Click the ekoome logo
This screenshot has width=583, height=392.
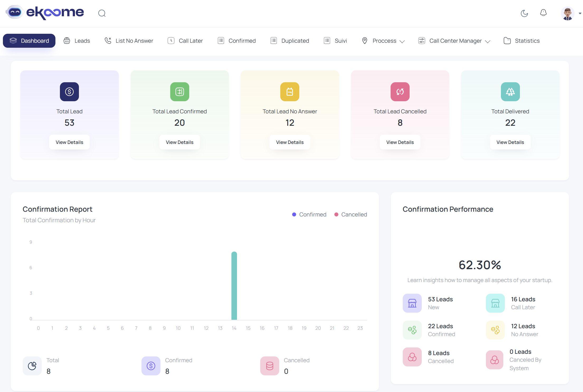tap(45, 12)
